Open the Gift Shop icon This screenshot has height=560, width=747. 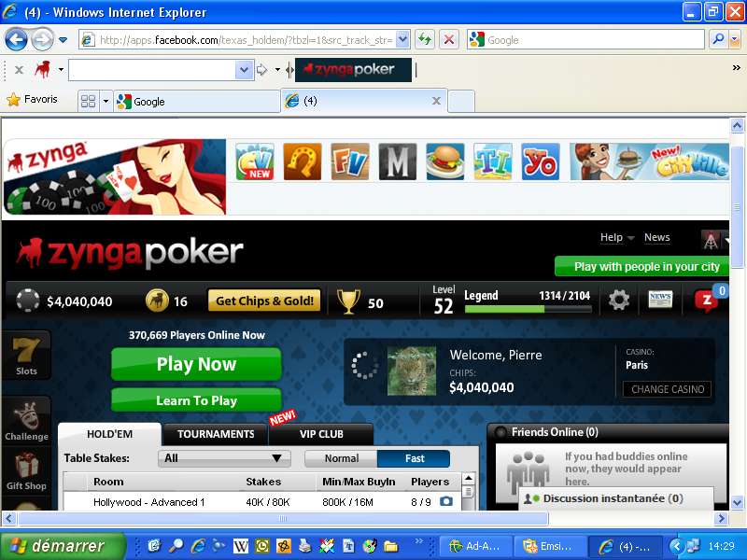pyautogui.click(x=26, y=470)
